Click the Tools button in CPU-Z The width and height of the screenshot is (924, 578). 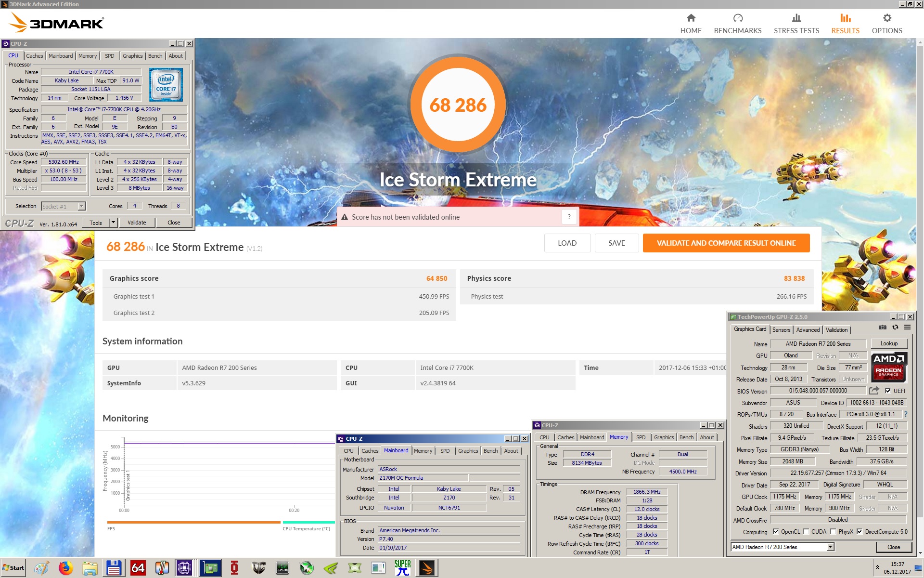96,223
